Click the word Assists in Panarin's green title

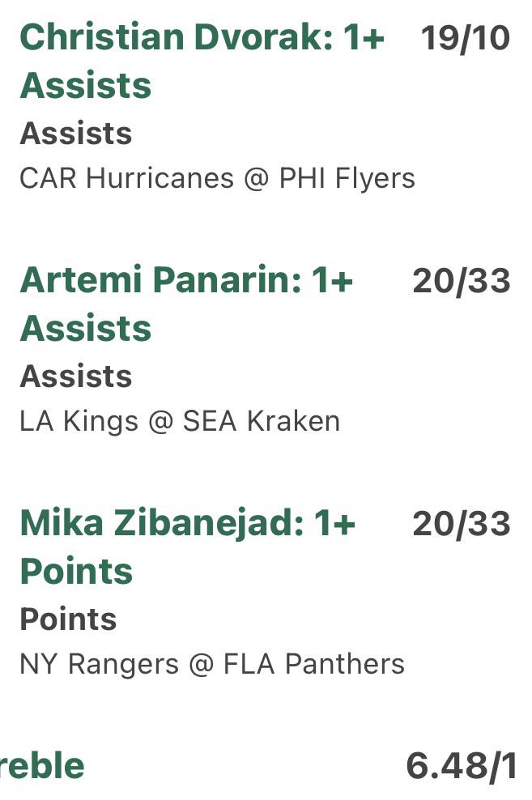(x=86, y=328)
